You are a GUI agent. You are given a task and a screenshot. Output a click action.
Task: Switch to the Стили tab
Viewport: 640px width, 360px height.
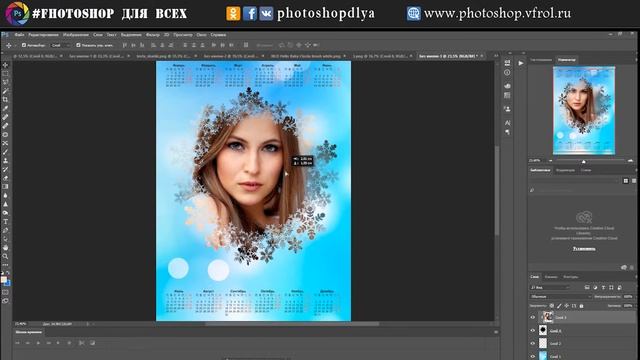[x=586, y=170]
